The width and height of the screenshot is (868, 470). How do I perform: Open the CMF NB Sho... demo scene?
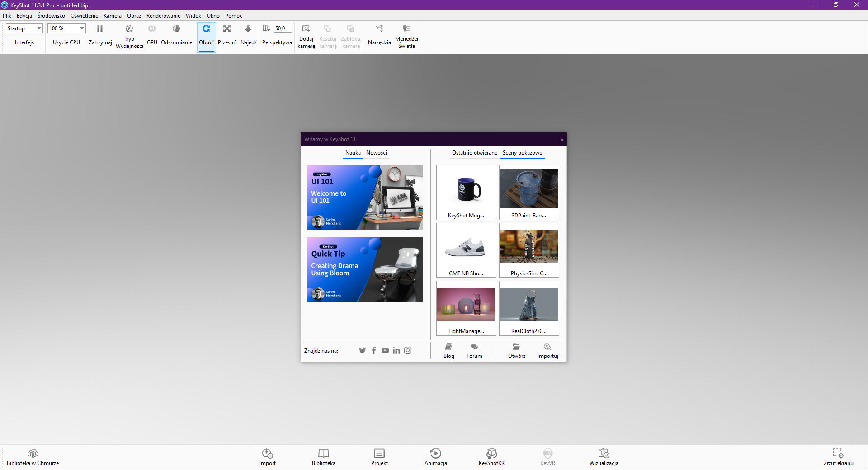(x=466, y=250)
